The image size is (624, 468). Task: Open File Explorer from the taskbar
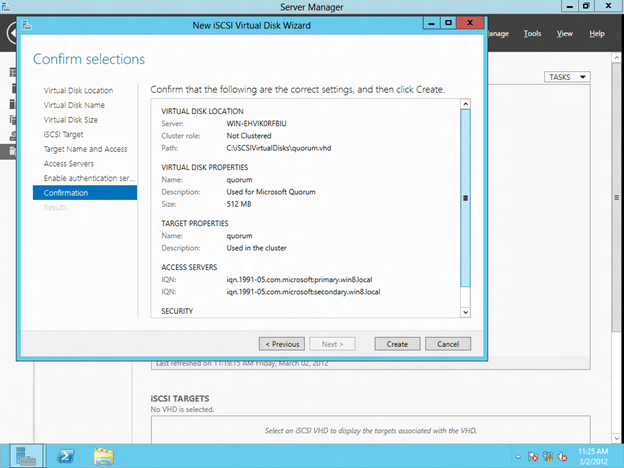click(x=103, y=456)
